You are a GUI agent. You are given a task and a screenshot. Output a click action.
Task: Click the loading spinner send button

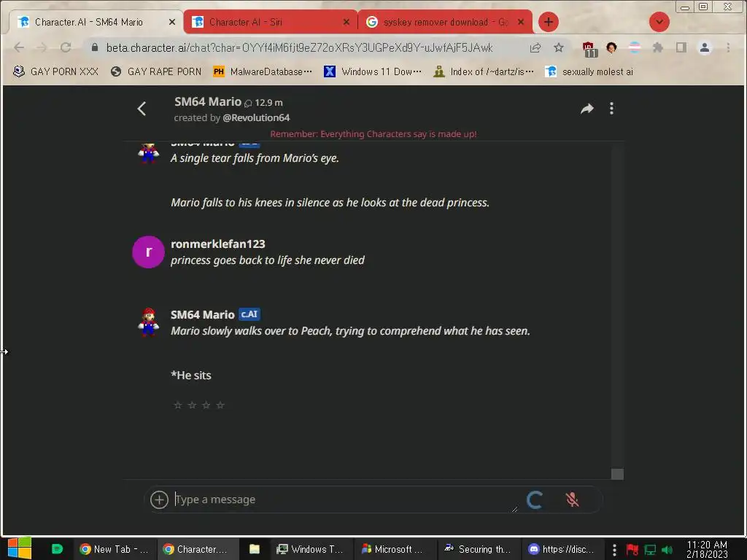(x=535, y=499)
